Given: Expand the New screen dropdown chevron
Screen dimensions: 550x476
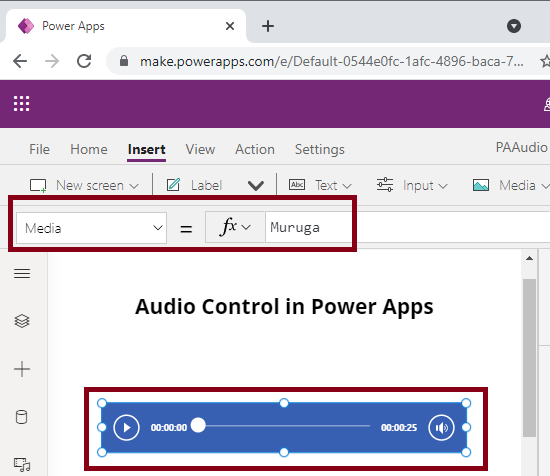Looking at the screenshot, I should pos(134,186).
